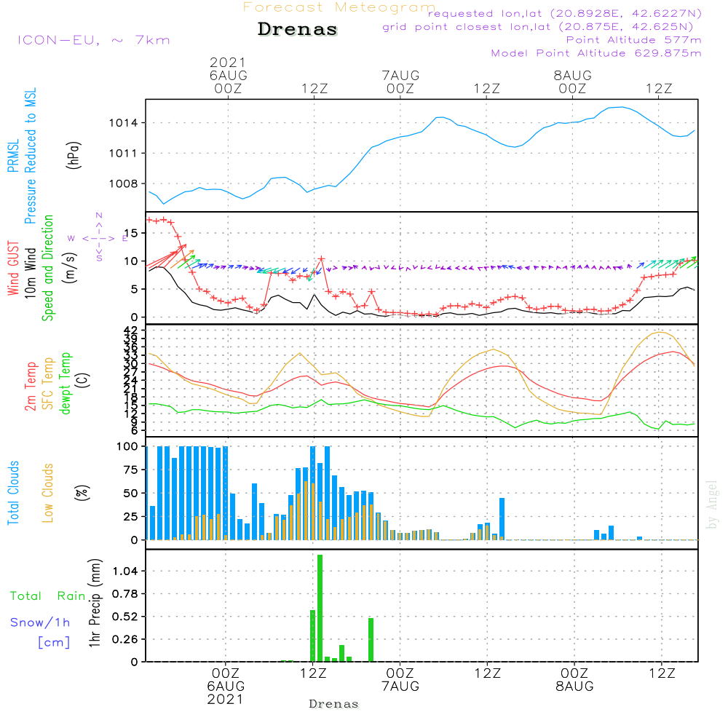
Task: Select the 1.04 precipitation tick label
Action: tap(125, 571)
